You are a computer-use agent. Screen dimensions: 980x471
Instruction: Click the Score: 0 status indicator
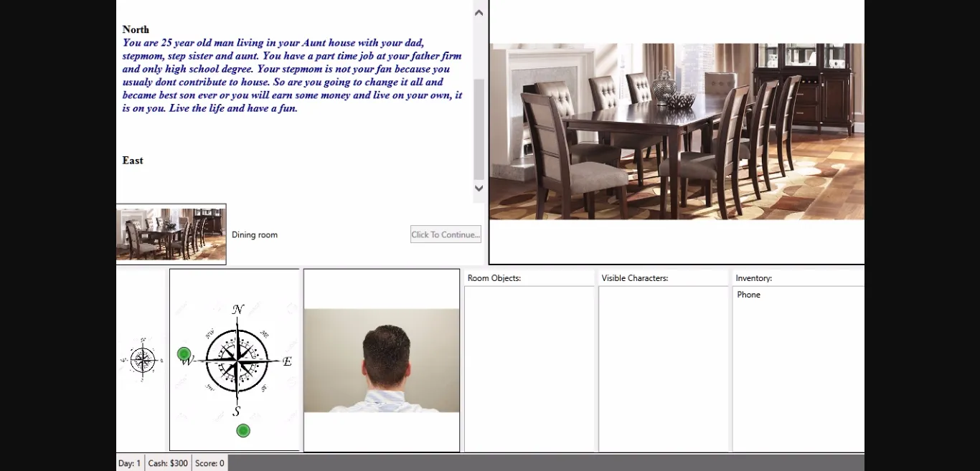tap(209, 463)
